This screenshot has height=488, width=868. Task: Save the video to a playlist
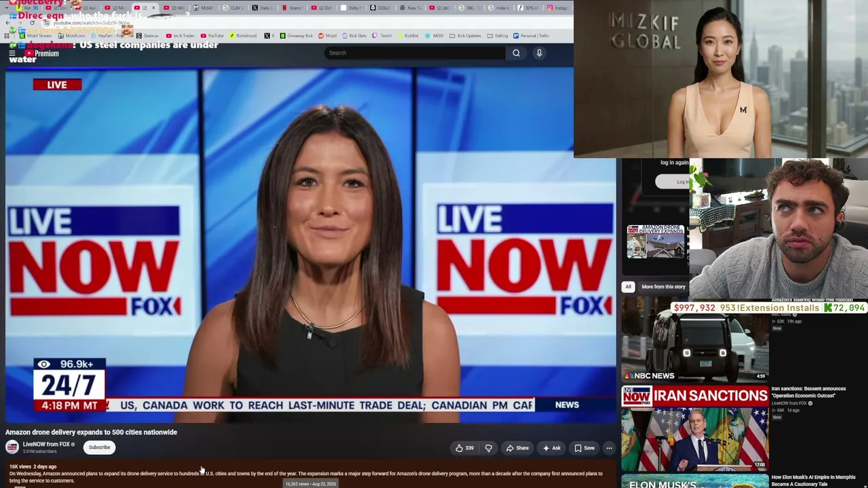click(585, 448)
